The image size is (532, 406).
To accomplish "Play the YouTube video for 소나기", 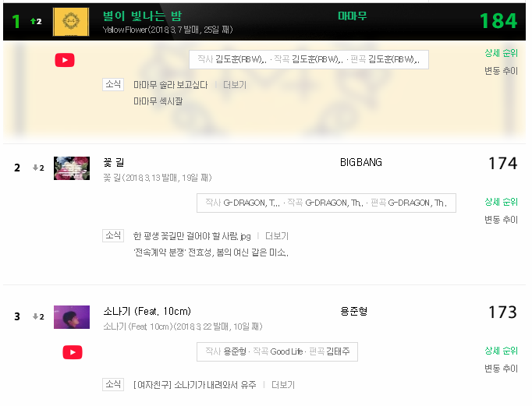I will (73, 352).
